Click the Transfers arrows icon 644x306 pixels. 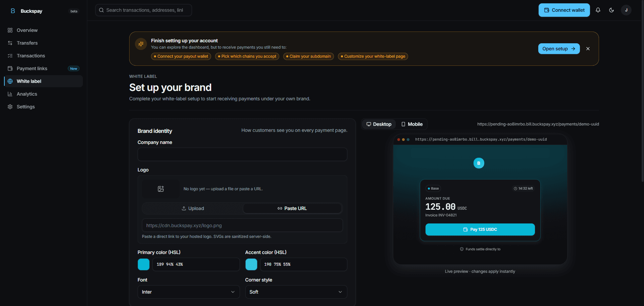point(10,43)
